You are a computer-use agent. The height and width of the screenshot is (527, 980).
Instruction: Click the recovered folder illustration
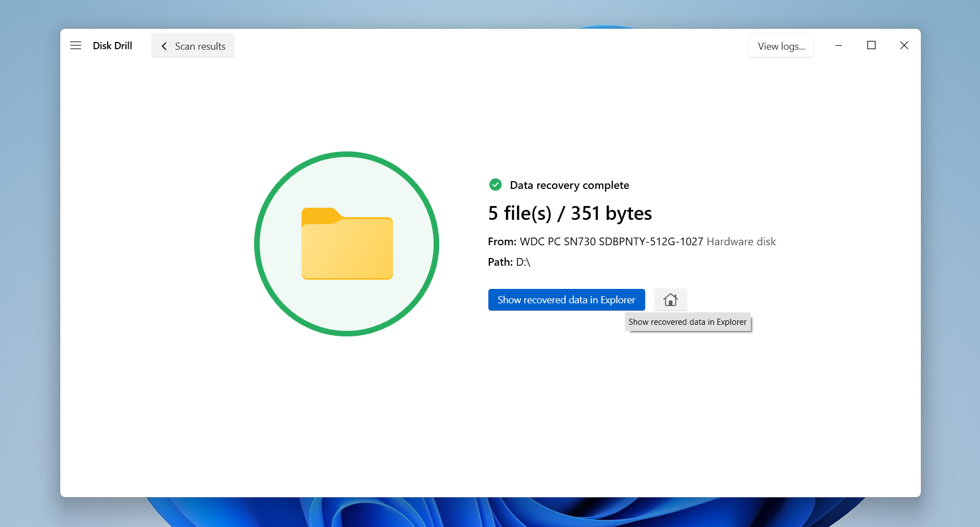347,244
